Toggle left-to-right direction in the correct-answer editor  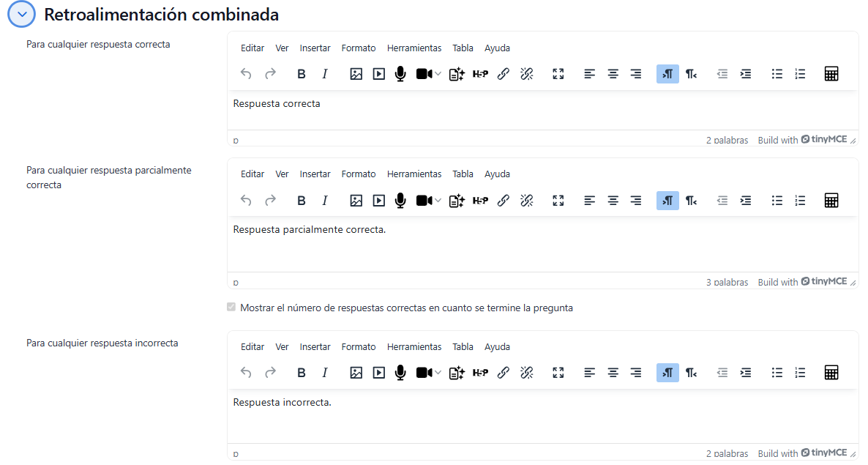[x=667, y=74]
